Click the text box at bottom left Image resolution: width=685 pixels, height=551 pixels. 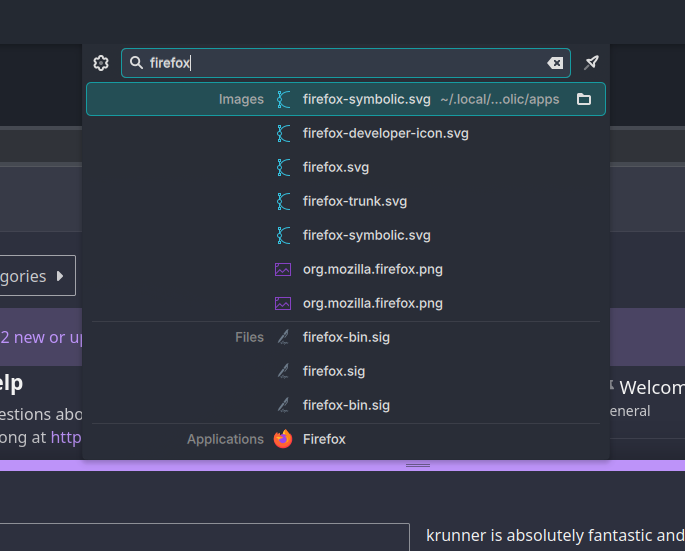click(204, 537)
